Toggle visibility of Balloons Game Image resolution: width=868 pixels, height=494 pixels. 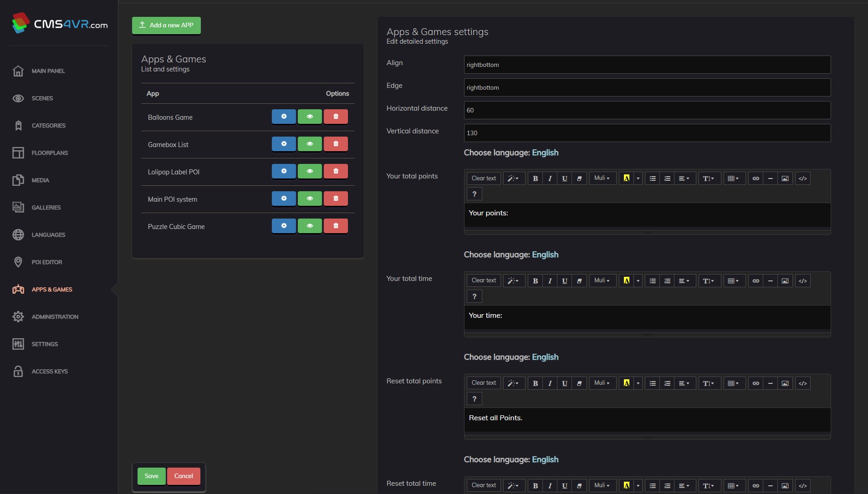(x=310, y=117)
